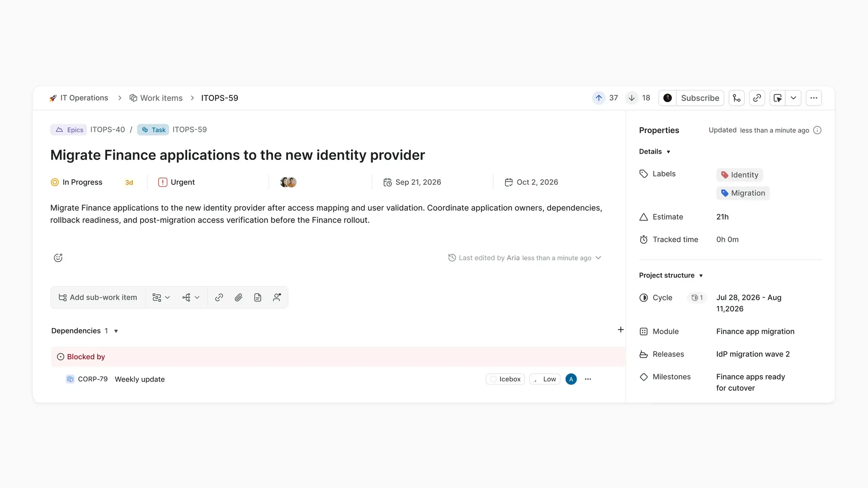The height and width of the screenshot is (488, 868).
Task: Open the dropdown arrow next to the sticky note icon
Action: 793,98
